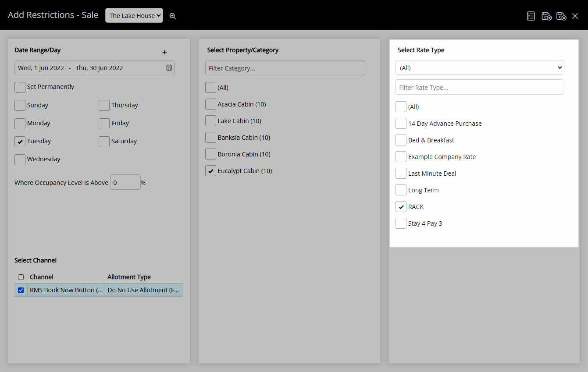Enable the Wednesday checkbox
The width and height of the screenshot is (588, 372).
[x=20, y=159]
